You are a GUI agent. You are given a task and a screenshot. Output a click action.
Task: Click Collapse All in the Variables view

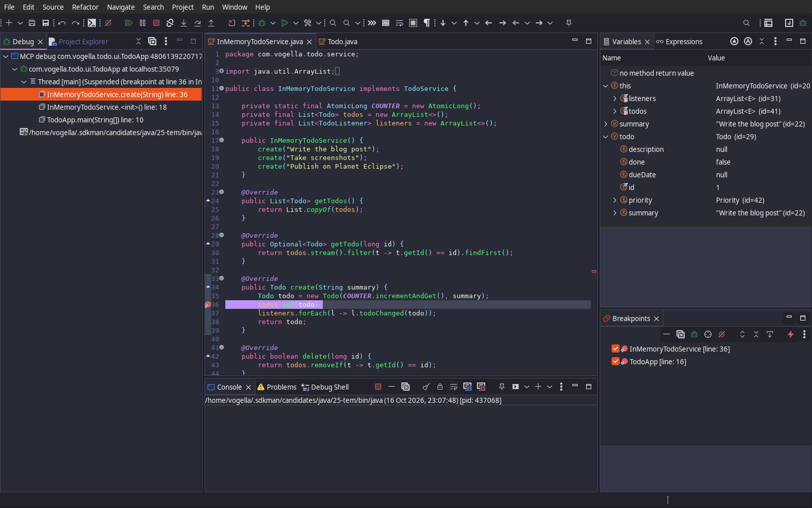coord(761,42)
